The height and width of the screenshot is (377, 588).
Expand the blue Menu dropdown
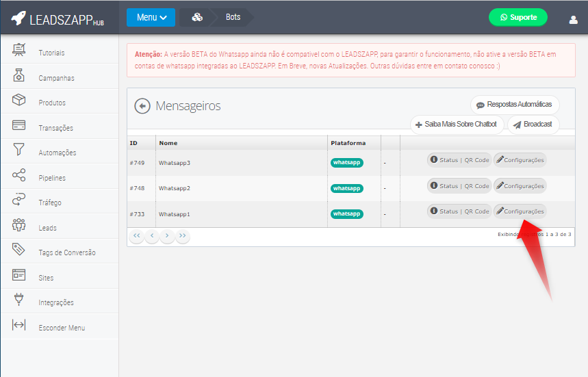pyautogui.click(x=151, y=17)
